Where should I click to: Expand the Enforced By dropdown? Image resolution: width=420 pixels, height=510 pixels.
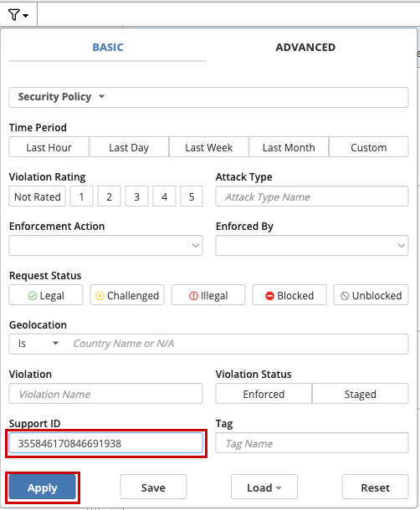click(312, 246)
